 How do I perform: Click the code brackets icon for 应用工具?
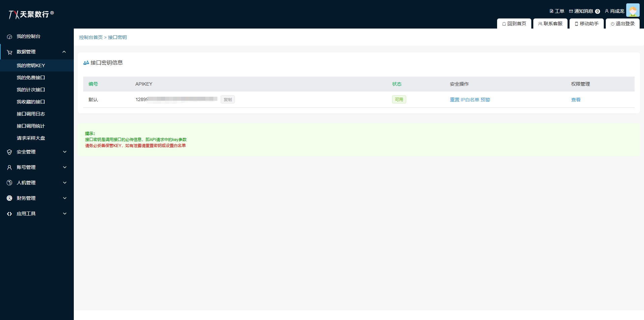click(9, 214)
